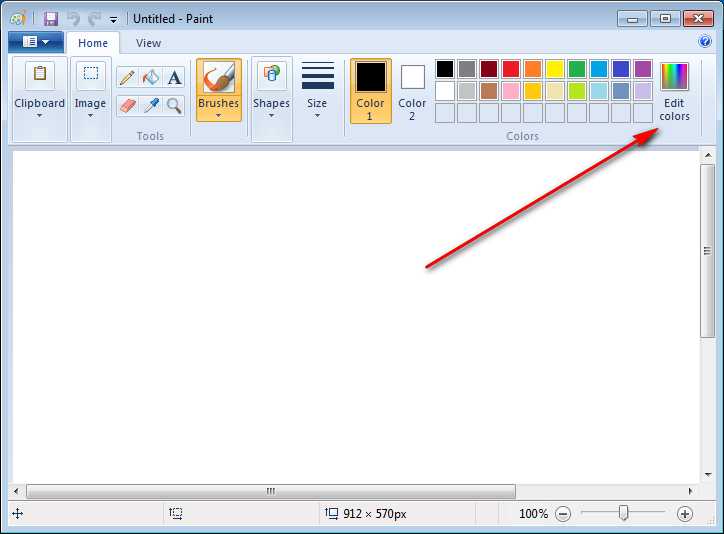Switch to the View tab
Image resolution: width=724 pixels, height=534 pixels.
click(x=148, y=43)
